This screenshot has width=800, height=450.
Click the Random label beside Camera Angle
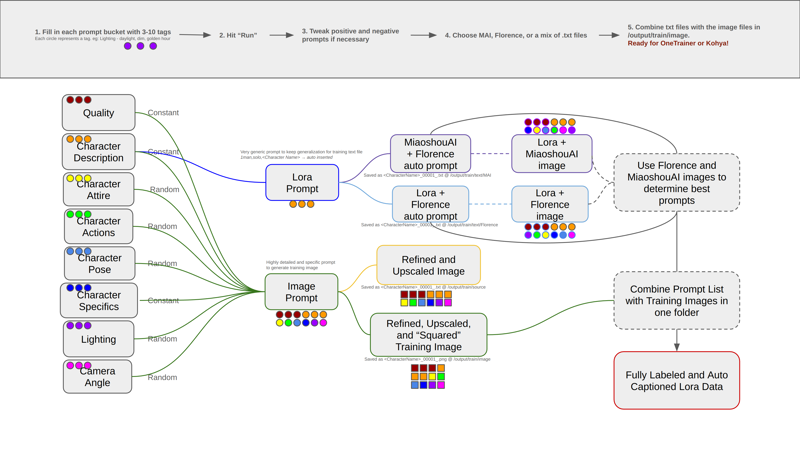[162, 377]
